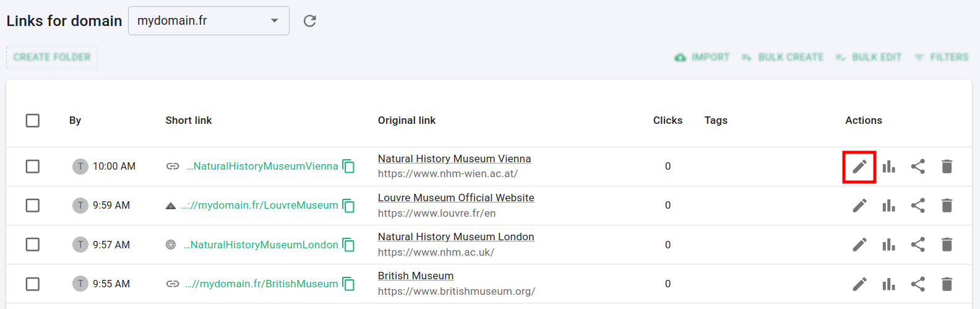This screenshot has height=309, width=980.
Task: Open the Natural History Museum London link
Action: tap(456, 237)
